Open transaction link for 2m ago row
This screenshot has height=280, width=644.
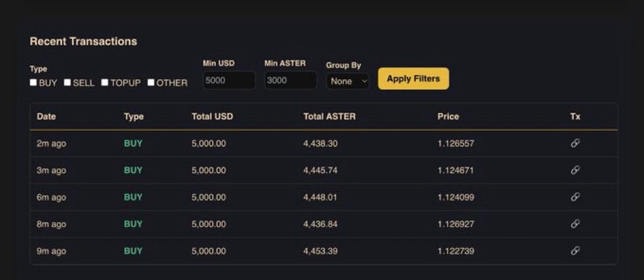tap(575, 143)
